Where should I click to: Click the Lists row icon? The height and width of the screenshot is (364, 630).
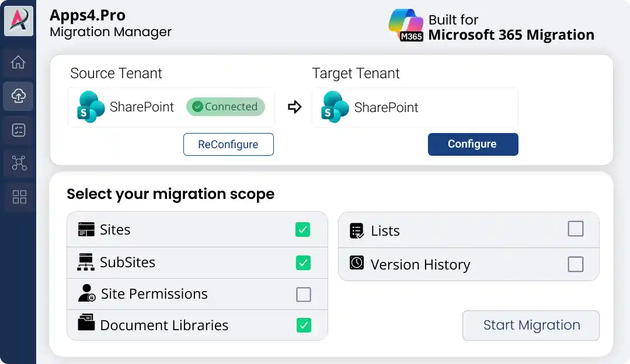(357, 231)
